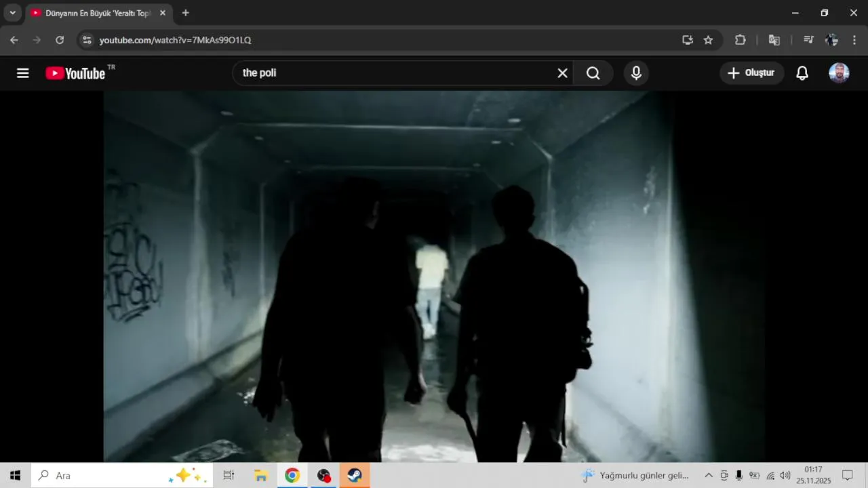This screenshot has width=868, height=488.
Task: Open the Yağmurlu günler weather widget
Action: (636, 475)
